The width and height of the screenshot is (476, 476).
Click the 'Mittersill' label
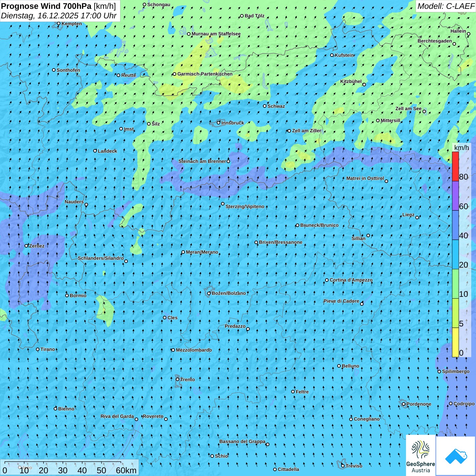tap(390, 121)
